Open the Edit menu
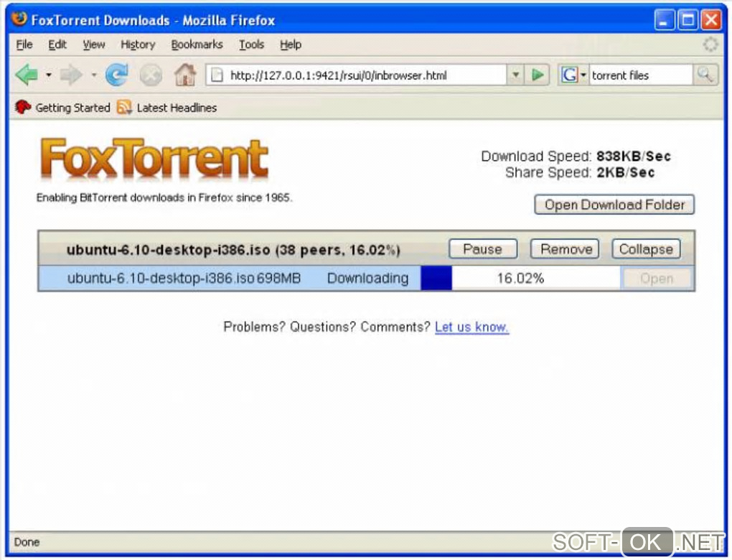Screen dimensions: 732x560 coord(57,45)
